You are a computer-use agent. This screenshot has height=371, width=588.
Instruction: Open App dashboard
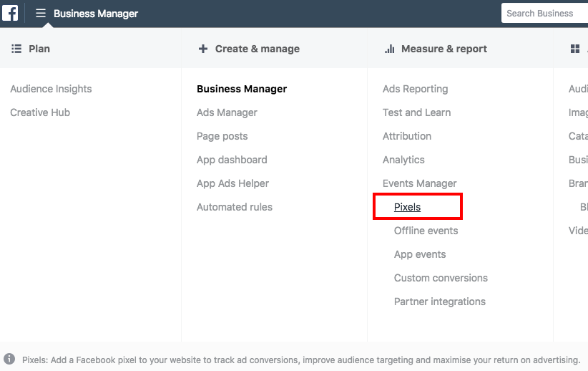[232, 160]
